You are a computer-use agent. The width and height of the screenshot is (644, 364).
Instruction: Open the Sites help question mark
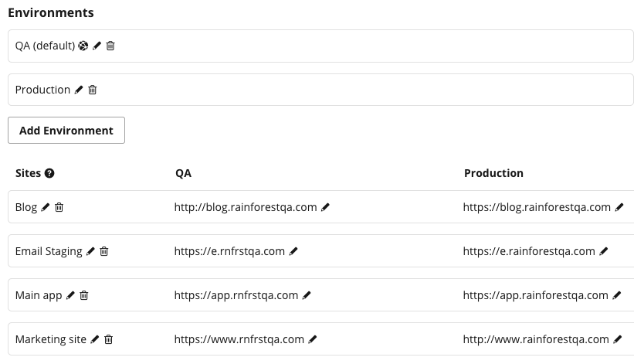[x=49, y=173]
